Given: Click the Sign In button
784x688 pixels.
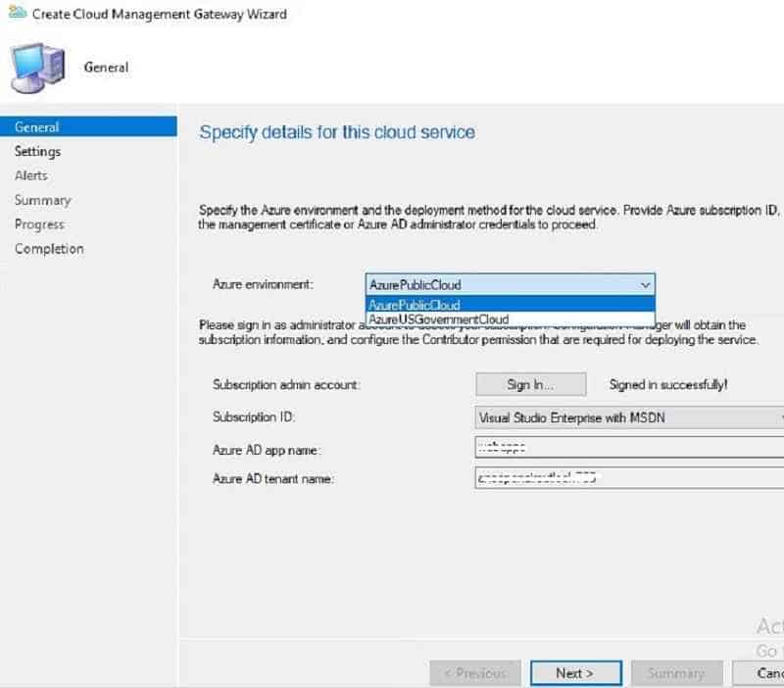Looking at the screenshot, I should (531, 384).
